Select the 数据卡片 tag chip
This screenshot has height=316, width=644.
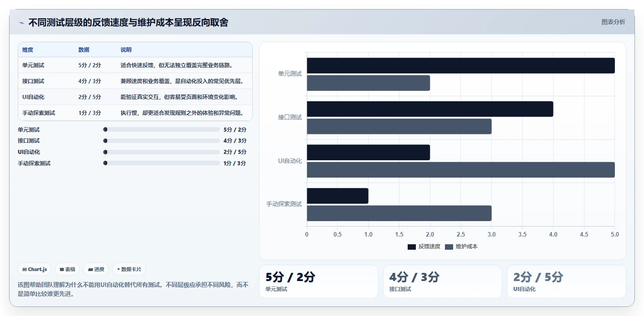tap(129, 269)
